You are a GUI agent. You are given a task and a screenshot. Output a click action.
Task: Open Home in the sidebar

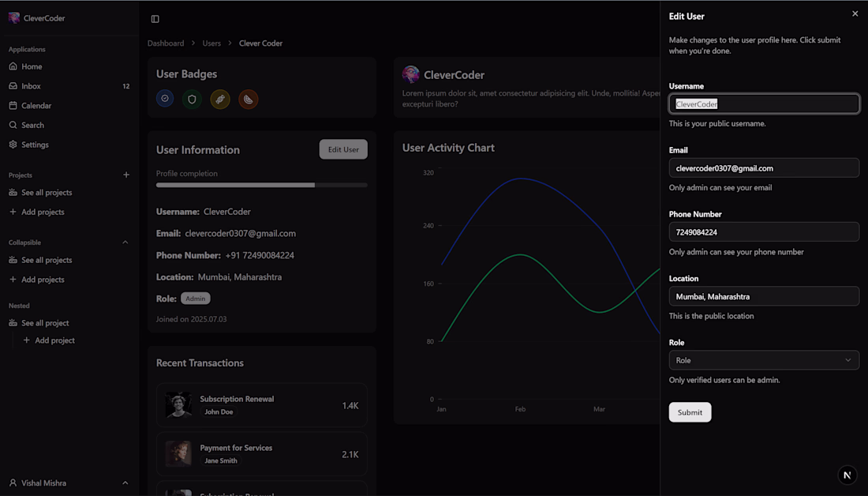(69, 66)
